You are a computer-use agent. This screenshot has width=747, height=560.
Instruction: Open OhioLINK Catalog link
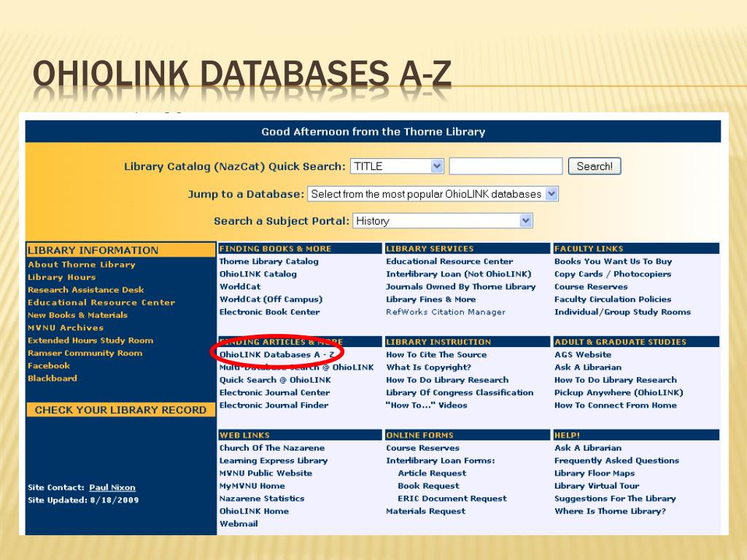pos(258,274)
